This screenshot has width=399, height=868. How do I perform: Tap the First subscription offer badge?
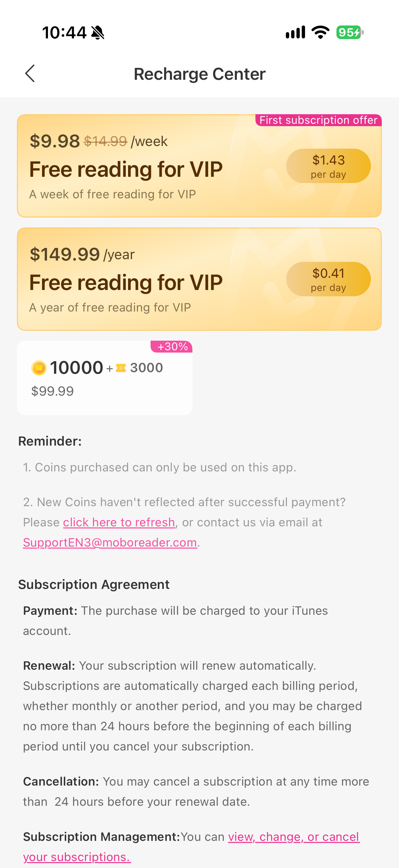click(x=318, y=120)
